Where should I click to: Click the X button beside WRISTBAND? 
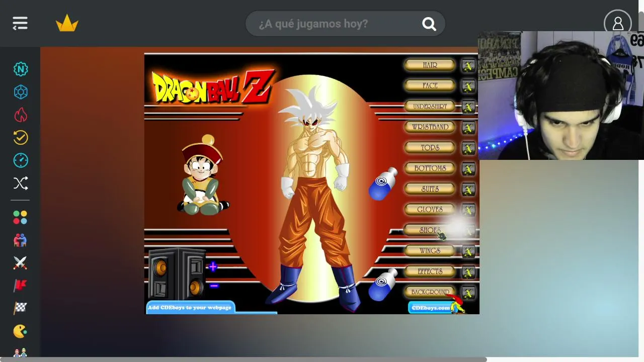click(468, 128)
